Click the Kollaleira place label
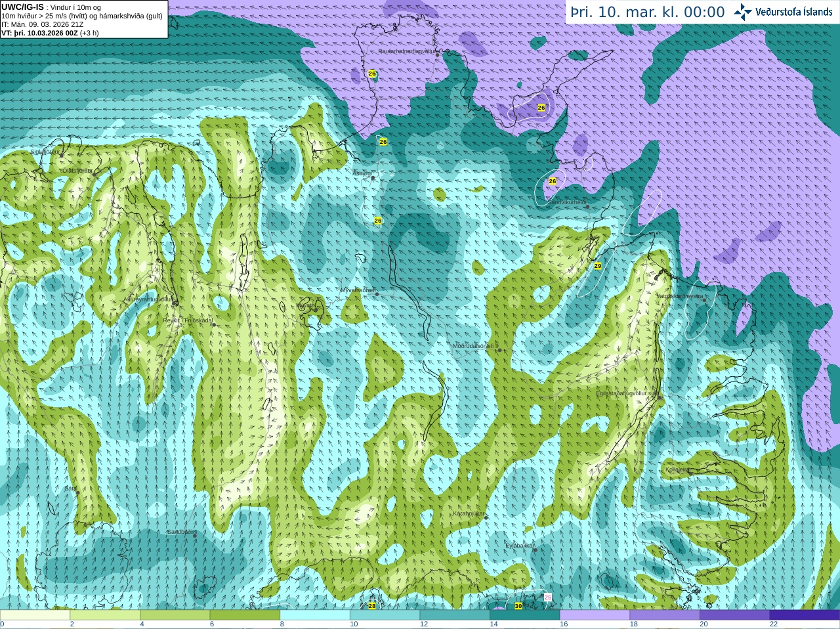 [x=677, y=469]
